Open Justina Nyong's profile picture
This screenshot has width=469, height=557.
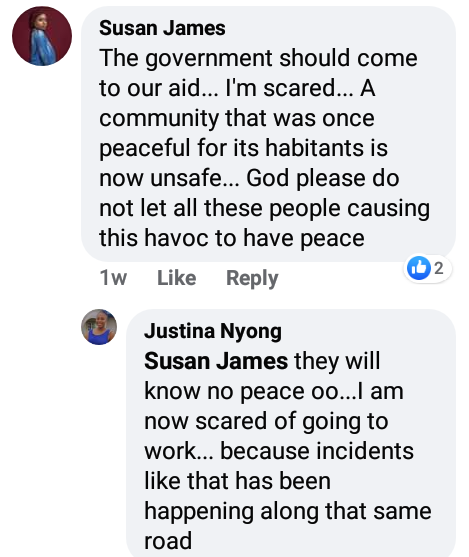[99, 327]
